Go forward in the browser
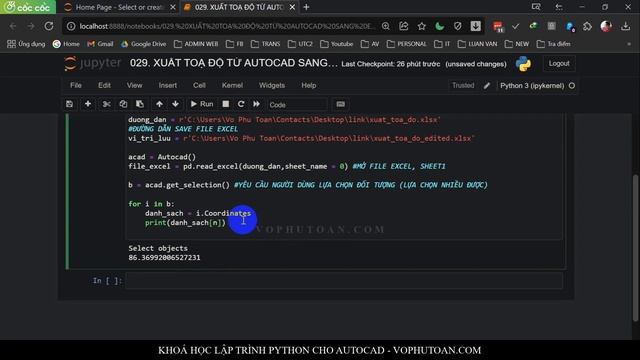This screenshot has height=360, width=640. 31,26
